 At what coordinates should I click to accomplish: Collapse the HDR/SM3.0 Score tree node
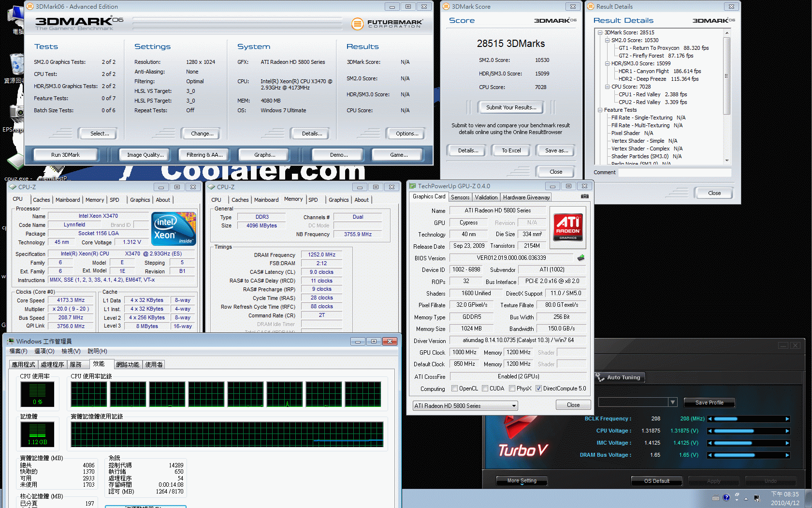click(607, 63)
